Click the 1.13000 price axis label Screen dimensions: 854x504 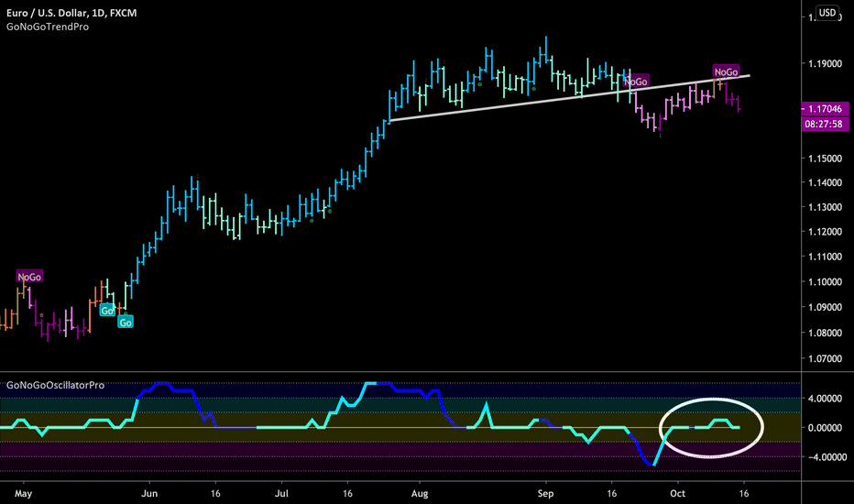825,207
